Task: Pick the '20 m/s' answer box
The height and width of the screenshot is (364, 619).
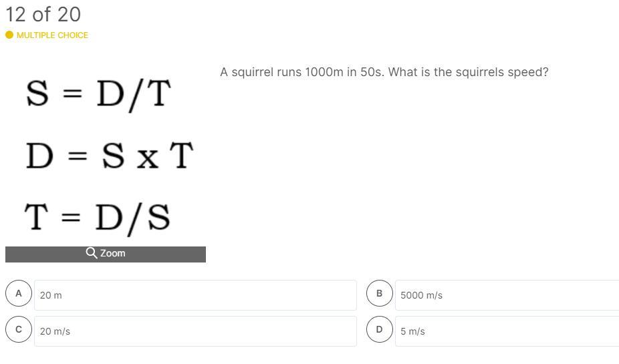Action: [195, 331]
